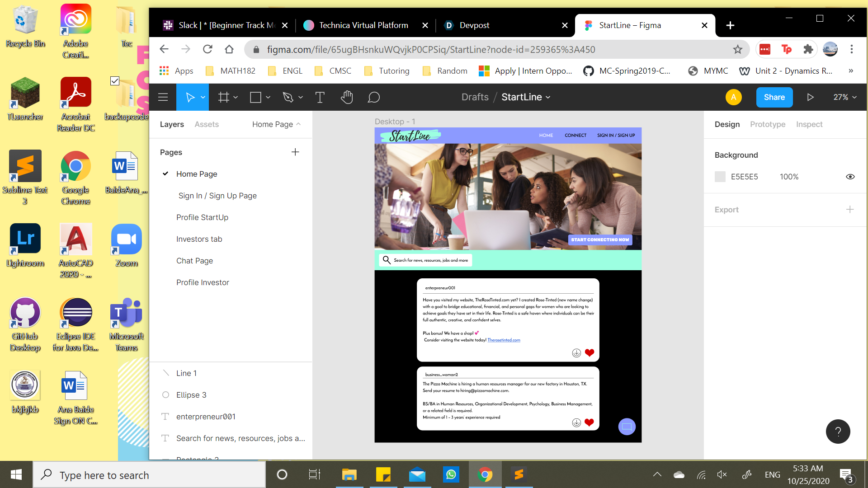
Task: Open the Investors tab page
Action: click(x=199, y=239)
